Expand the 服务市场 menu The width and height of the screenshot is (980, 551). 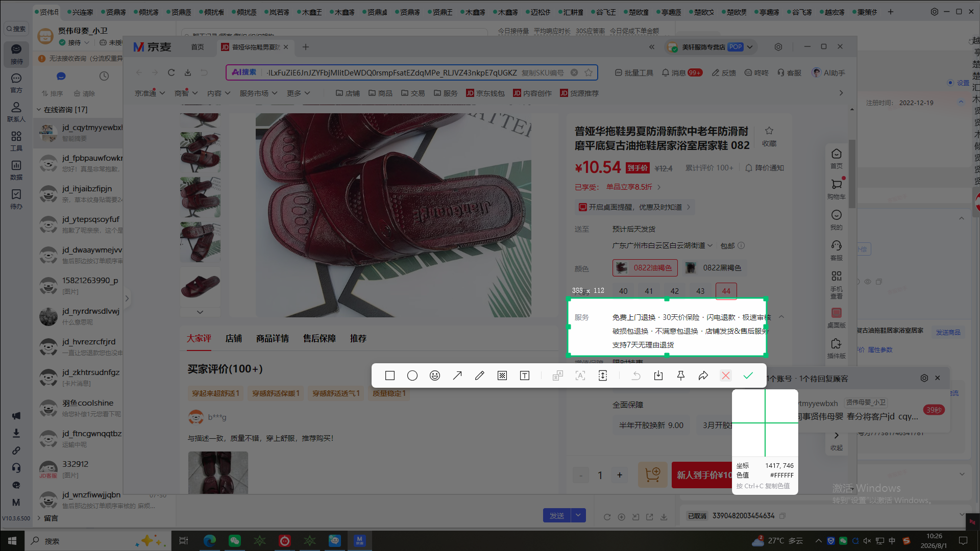click(x=259, y=93)
